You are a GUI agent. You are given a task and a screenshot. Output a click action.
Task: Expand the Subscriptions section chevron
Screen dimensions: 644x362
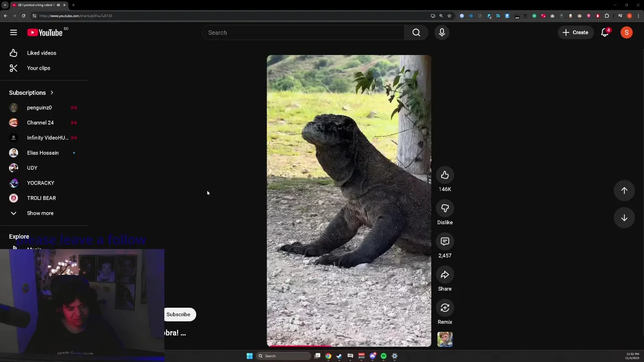[x=51, y=93]
